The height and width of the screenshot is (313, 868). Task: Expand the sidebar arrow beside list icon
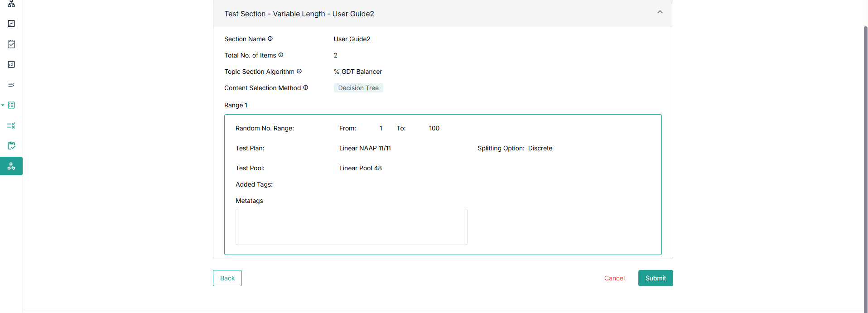(3, 105)
